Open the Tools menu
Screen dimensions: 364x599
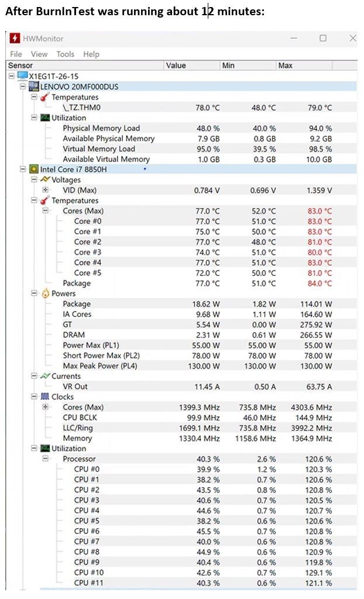(x=66, y=54)
